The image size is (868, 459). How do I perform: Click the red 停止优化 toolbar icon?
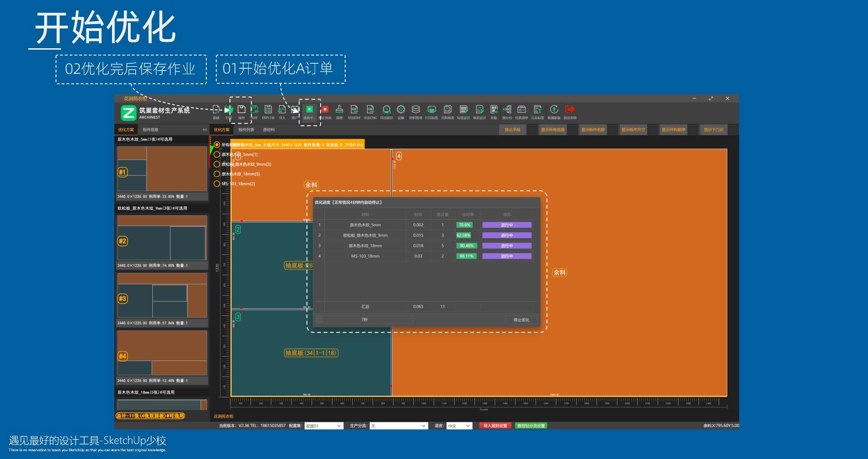(325, 110)
